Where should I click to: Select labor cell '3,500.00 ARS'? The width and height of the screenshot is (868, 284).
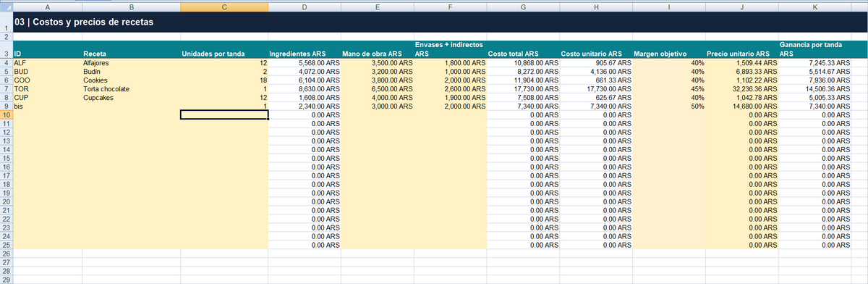coord(378,63)
